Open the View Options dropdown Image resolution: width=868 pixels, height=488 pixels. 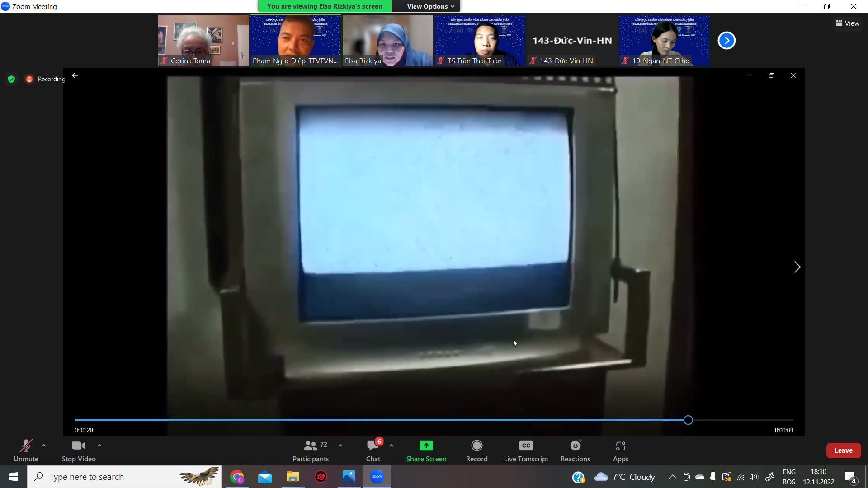(x=430, y=6)
